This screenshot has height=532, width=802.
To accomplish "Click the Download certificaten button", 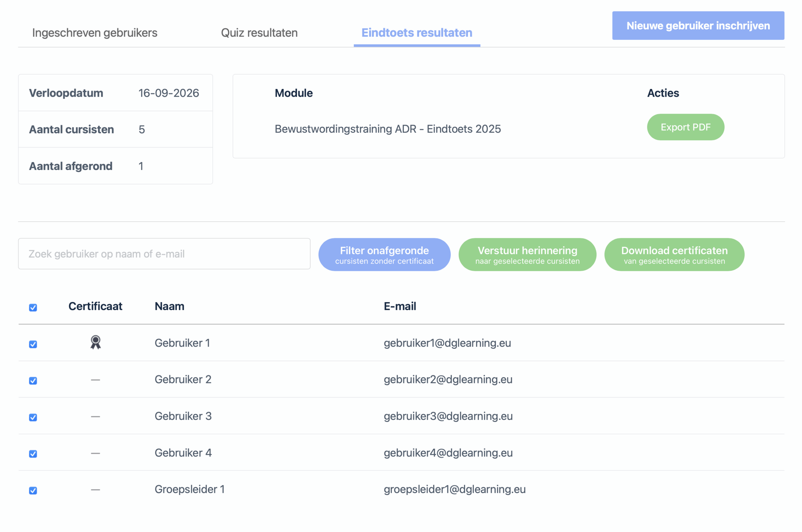I will coord(674,255).
